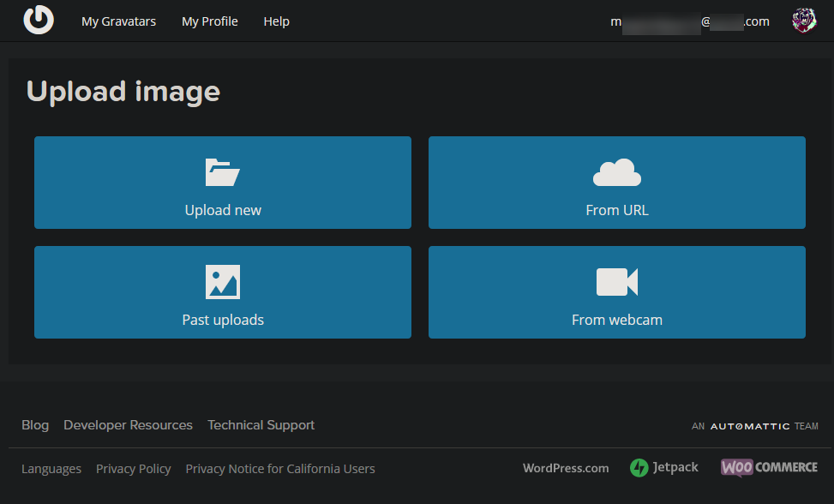Click the folder icon for Upload new
Image resolution: width=834 pixels, height=504 pixels.
point(223,172)
